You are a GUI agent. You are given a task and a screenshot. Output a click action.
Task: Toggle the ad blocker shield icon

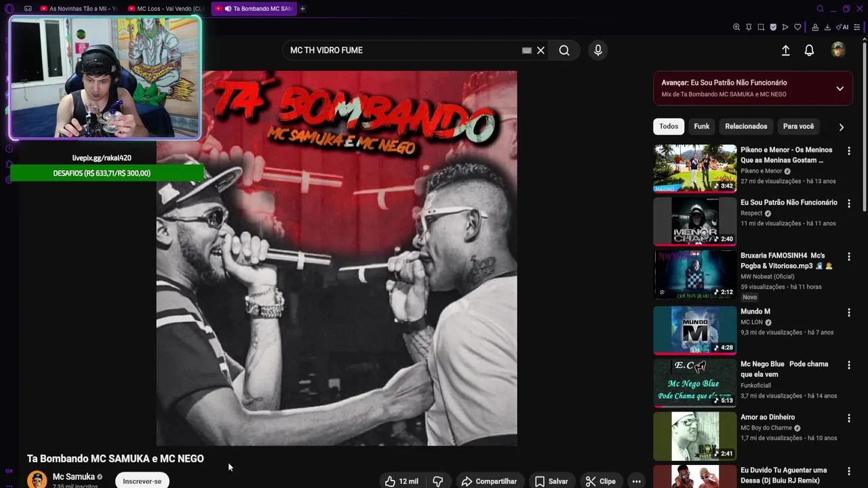pyautogui.click(x=773, y=27)
